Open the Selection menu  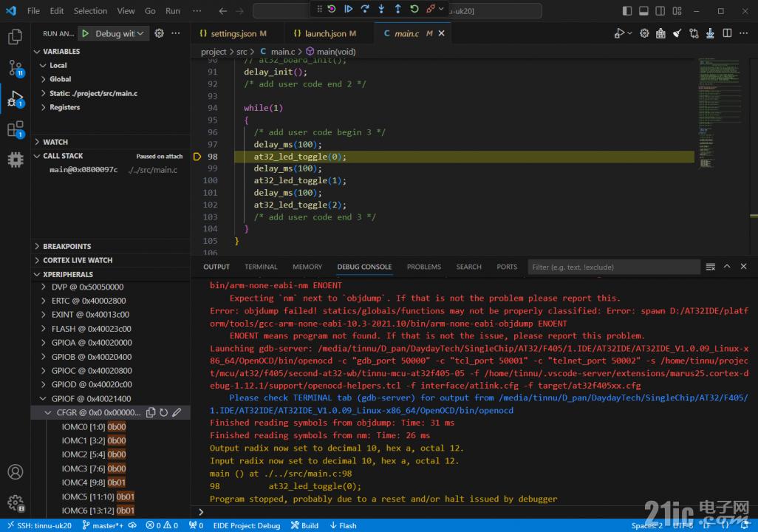[x=90, y=10]
